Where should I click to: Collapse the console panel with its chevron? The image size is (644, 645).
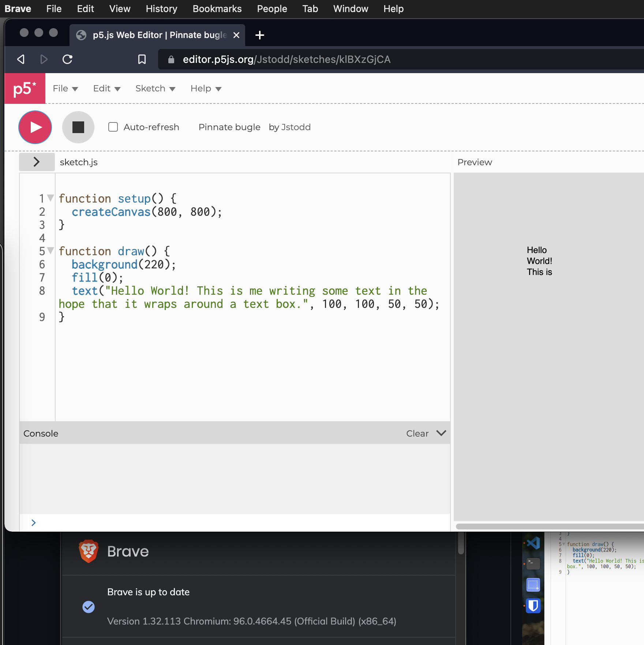pyautogui.click(x=441, y=433)
